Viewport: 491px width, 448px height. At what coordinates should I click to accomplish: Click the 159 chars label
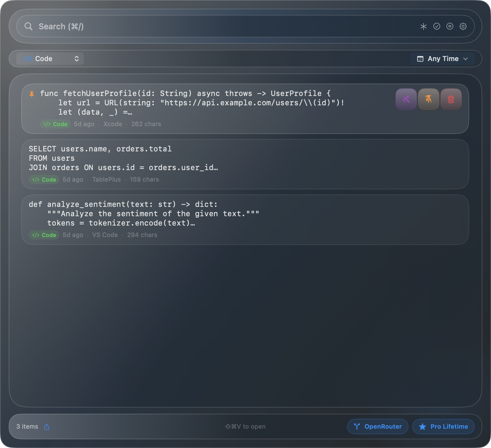(x=144, y=179)
